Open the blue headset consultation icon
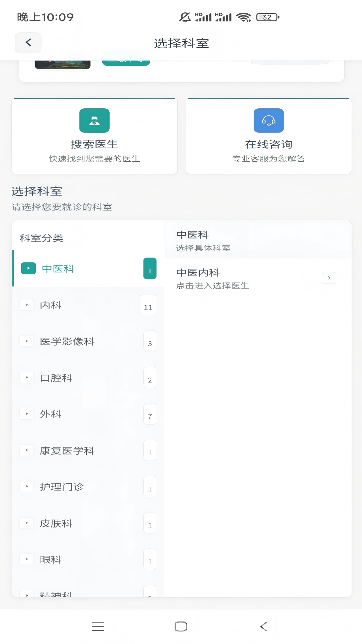This screenshot has width=362, height=644. [x=269, y=120]
